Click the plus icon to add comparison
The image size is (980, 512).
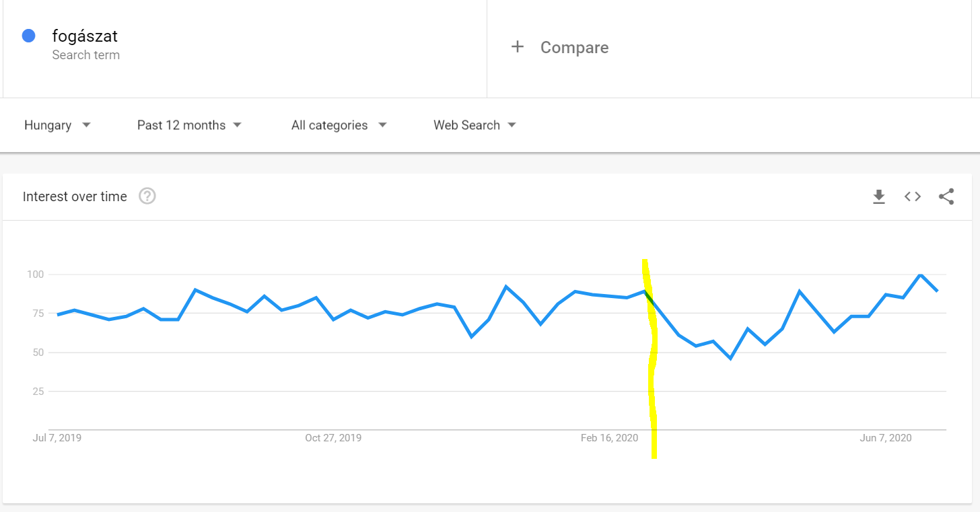click(x=517, y=47)
